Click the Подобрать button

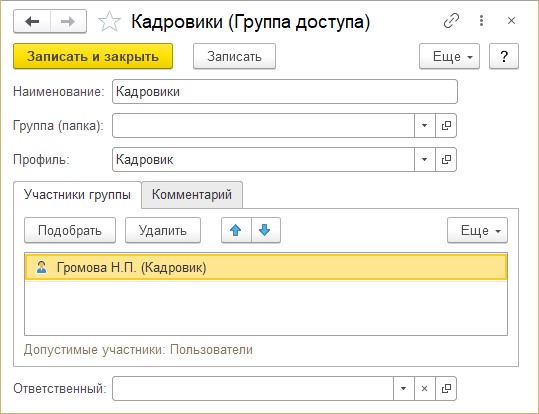[x=70, y=230]
